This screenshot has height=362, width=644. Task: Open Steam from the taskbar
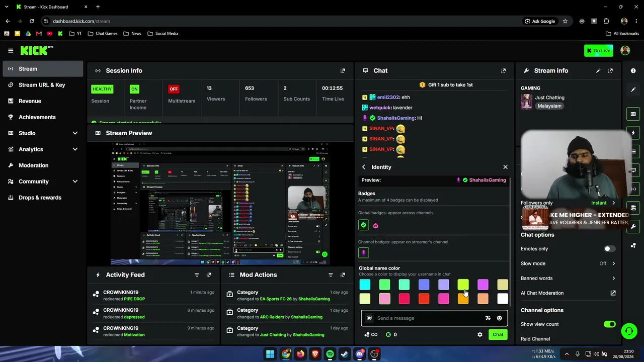345,354
